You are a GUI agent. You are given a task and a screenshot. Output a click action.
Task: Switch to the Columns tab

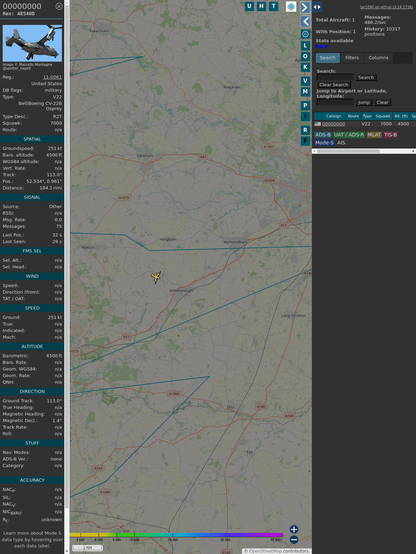378,58
